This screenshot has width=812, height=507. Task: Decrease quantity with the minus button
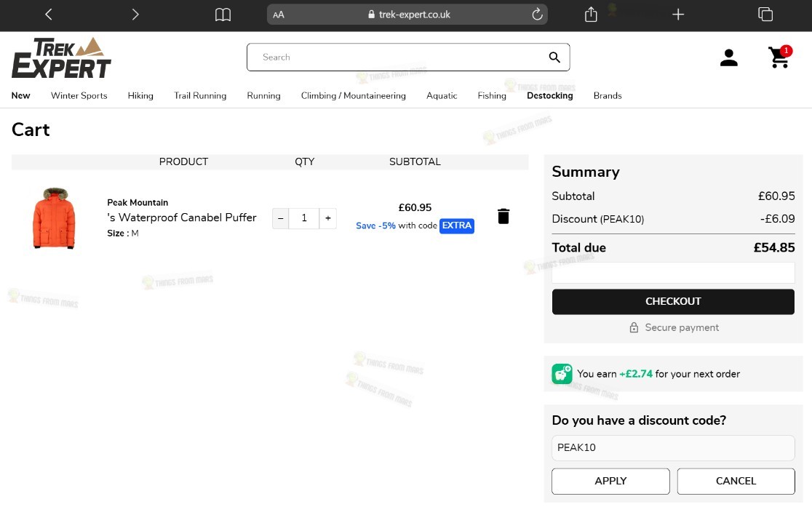280,218
